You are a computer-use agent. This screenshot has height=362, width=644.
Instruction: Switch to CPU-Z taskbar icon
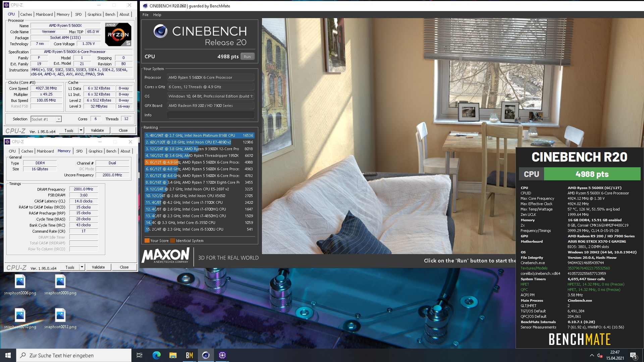pyautogui.click(x=222, y=355)
